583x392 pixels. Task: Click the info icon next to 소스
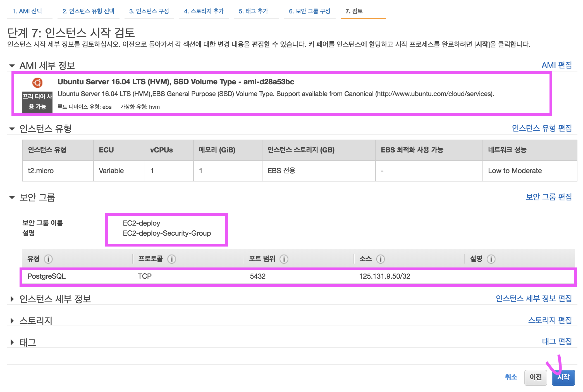(x=381, y=259)
